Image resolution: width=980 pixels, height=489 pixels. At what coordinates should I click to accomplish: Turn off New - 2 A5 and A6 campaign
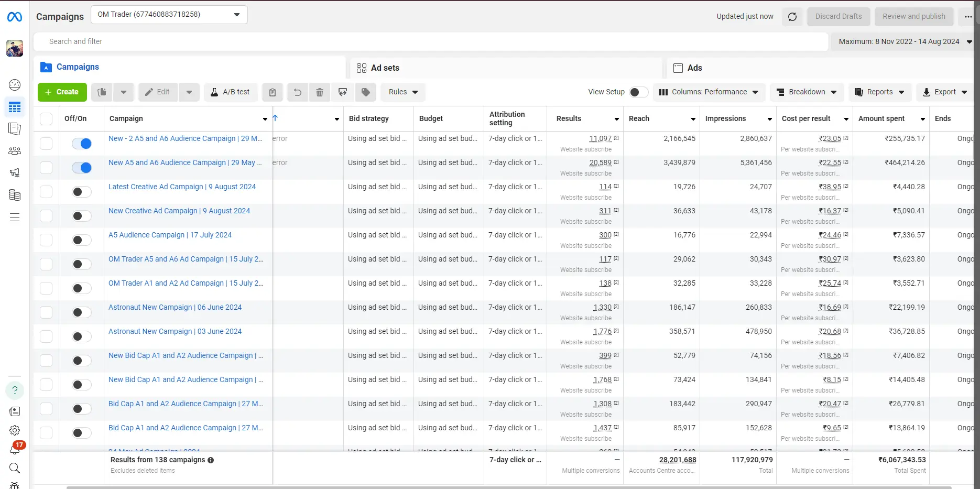(x=82, y=144)
